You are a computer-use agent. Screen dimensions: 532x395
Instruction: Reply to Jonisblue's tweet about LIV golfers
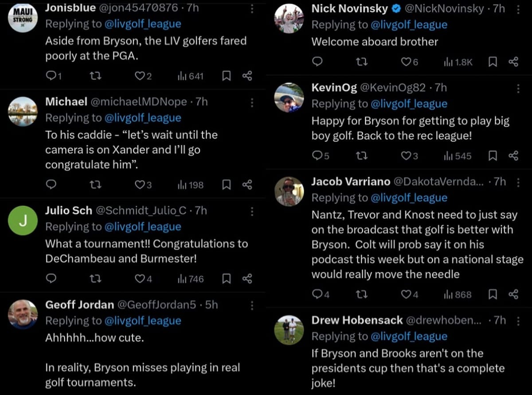coord(51,76)
